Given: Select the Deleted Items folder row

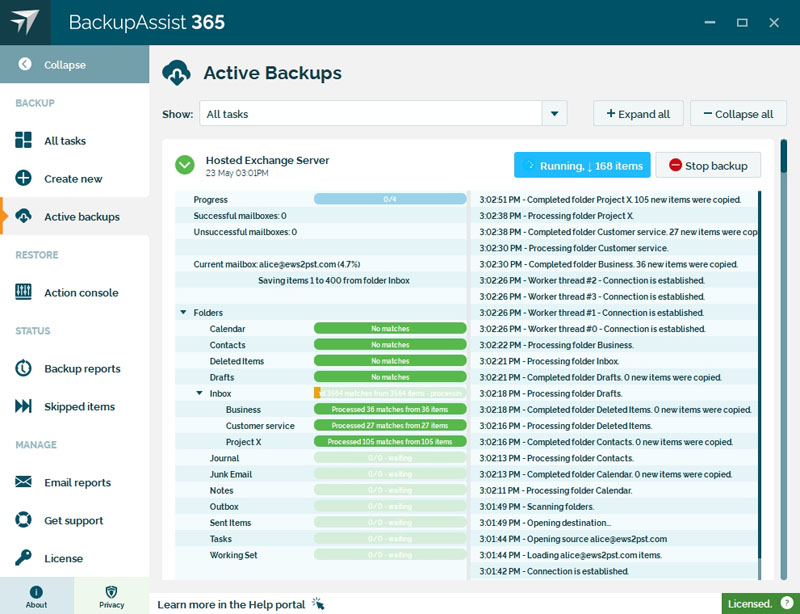Looking at the screenshot, I should pos(320,361).
